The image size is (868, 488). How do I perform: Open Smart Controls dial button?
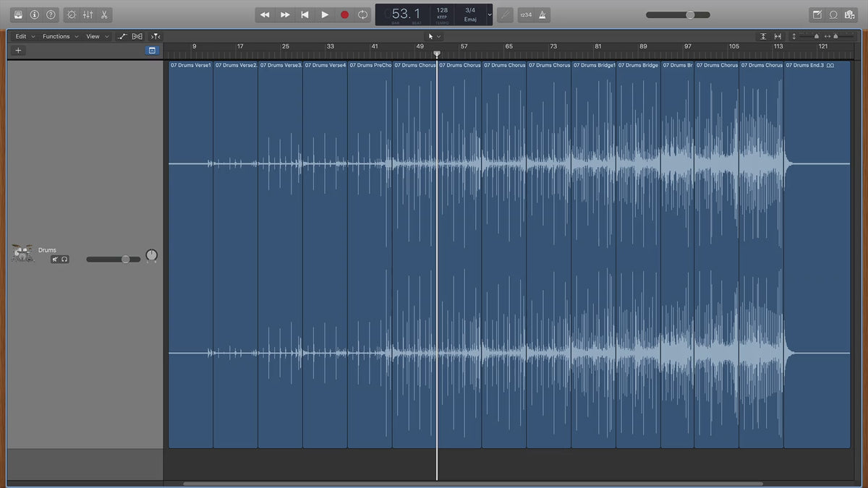(71, 14)
